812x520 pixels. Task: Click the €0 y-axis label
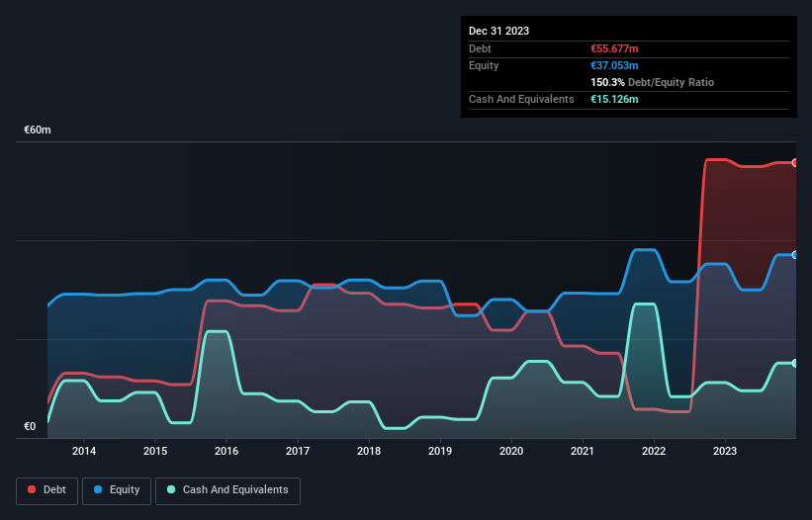click(30, 426)
